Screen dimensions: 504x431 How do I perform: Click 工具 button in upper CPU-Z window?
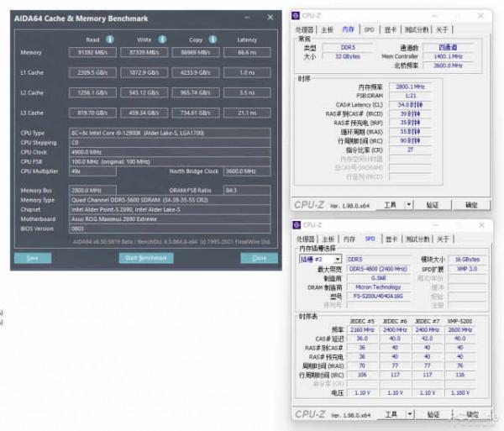391,205
